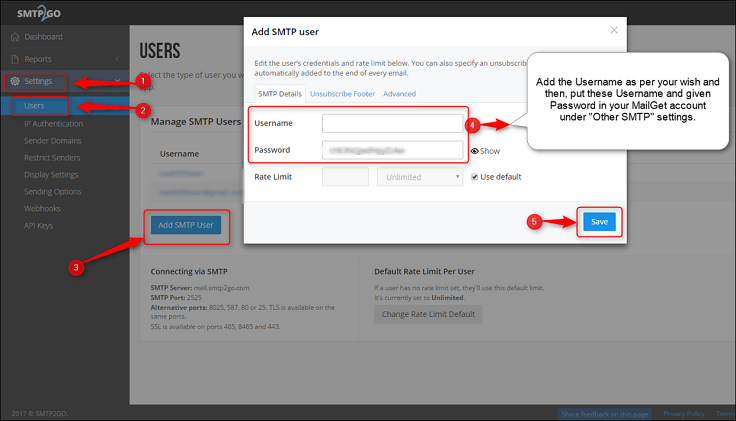Click the 'Manage SMTP Users' heading
Viewport: 736px width, 421px height.
click(x=196, y=122)
